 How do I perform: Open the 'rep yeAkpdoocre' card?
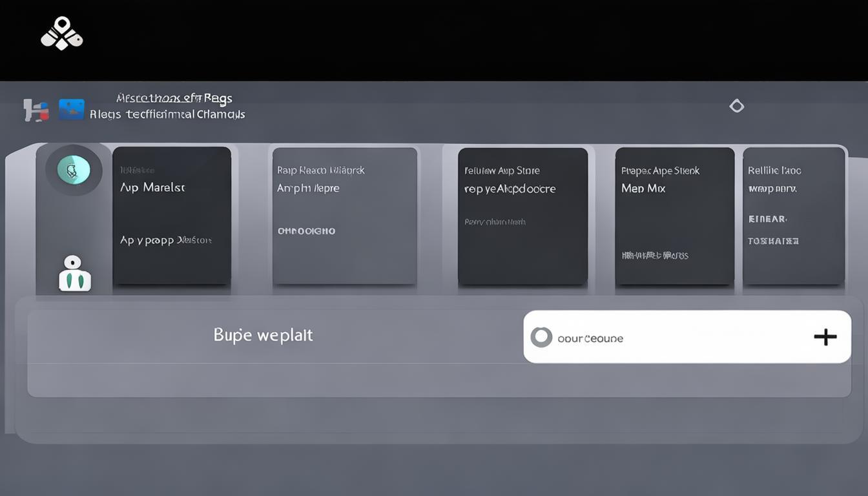(522, 216)
